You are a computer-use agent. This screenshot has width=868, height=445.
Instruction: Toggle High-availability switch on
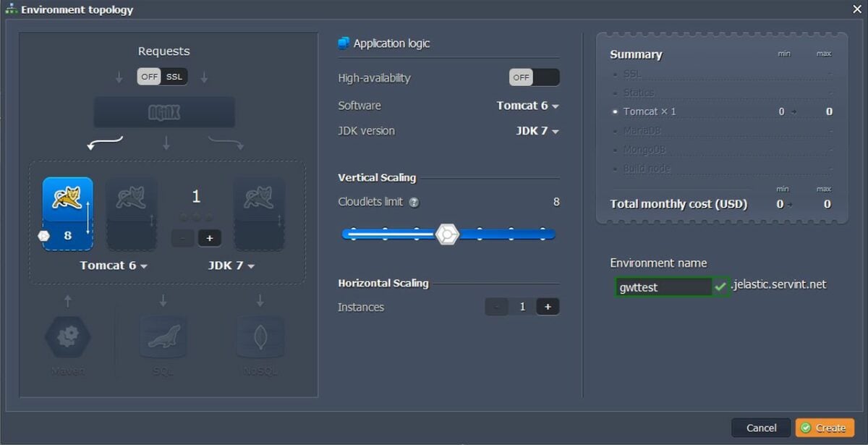534,77
